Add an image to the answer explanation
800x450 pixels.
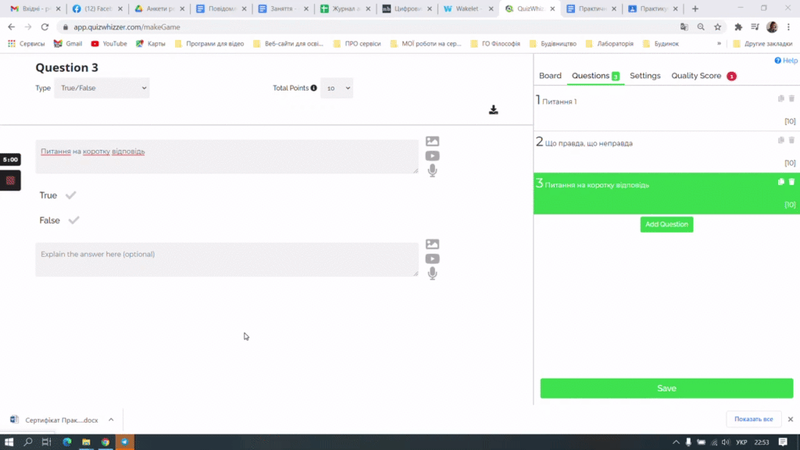(x=432, y=244)
